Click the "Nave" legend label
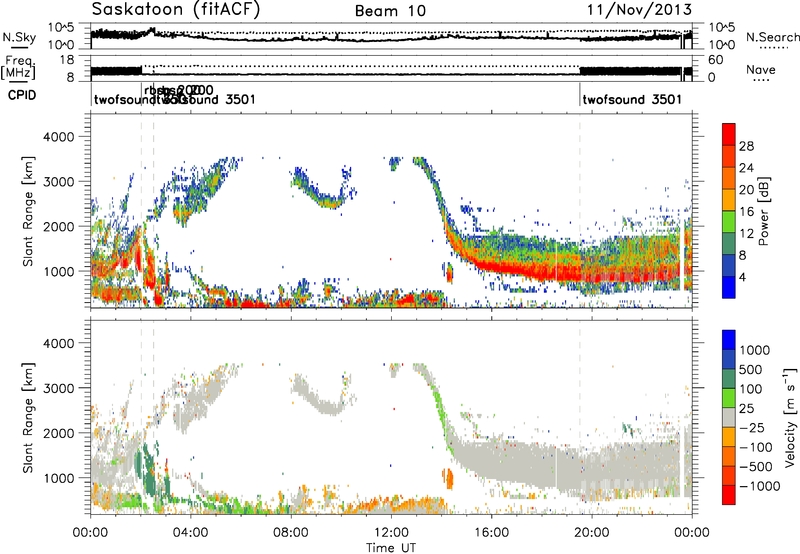Image resolution: width=800 pixels, height=554 pixels. (761, 70)
